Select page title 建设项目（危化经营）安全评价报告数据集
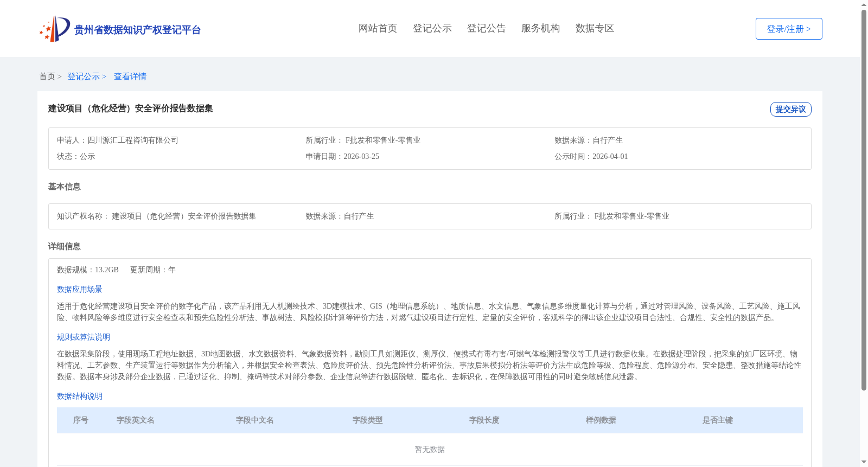Viewport: 868px width, 467px height. pos(130,108)
